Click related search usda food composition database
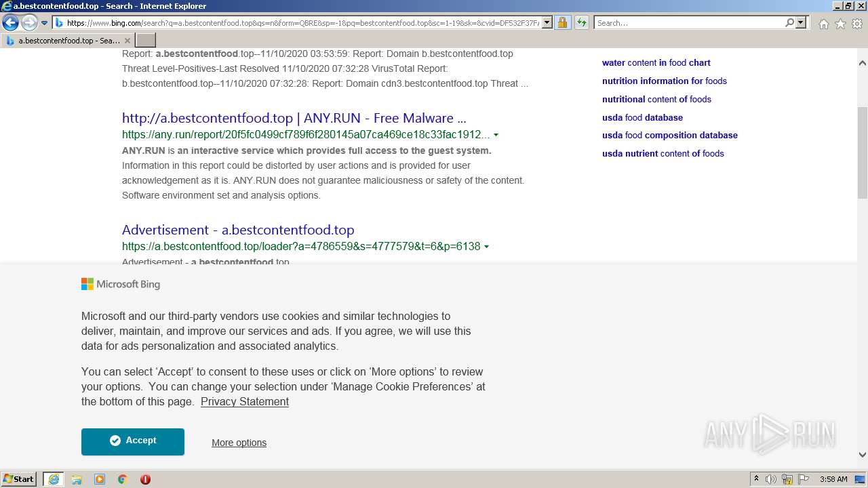Screen dimensions: 868x488 pos(670,135)
